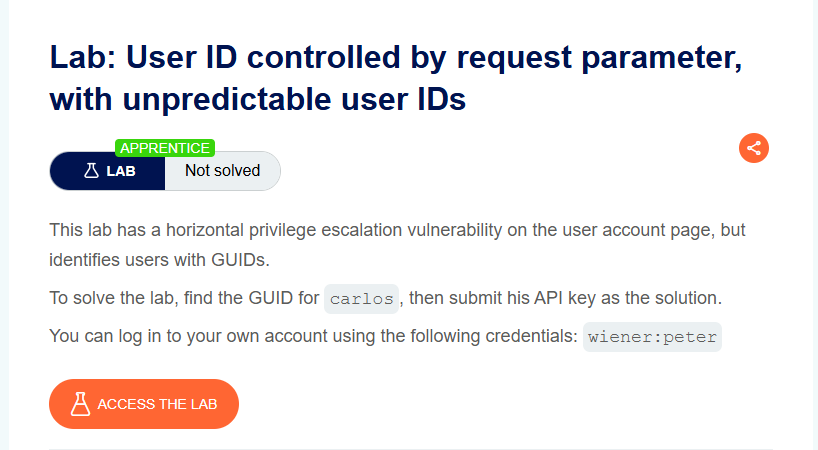The width and height of the screenshot is (818, 450).
Task: Click the orange share icon
Action: [754, 148]
